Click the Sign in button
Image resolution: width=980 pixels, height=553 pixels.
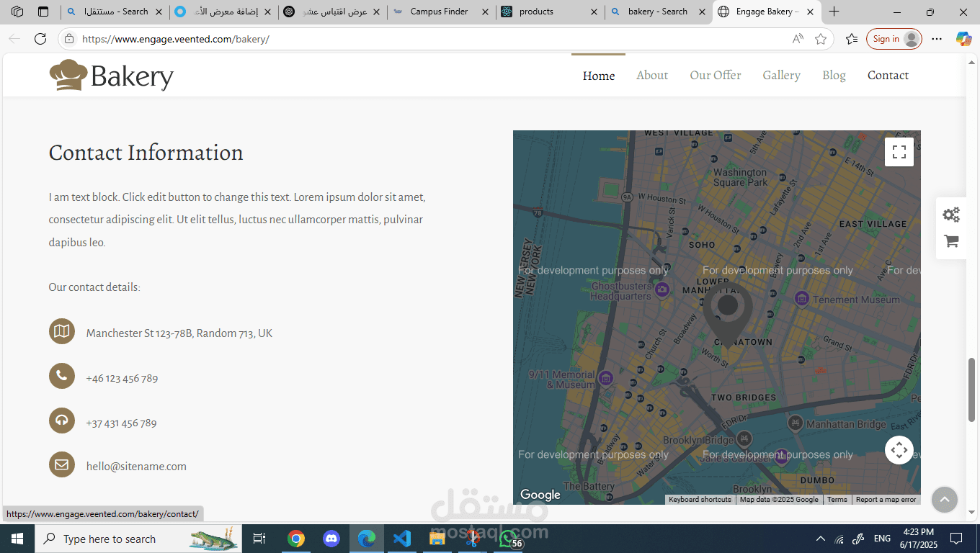pyautogui.click(x=894, y=39)
